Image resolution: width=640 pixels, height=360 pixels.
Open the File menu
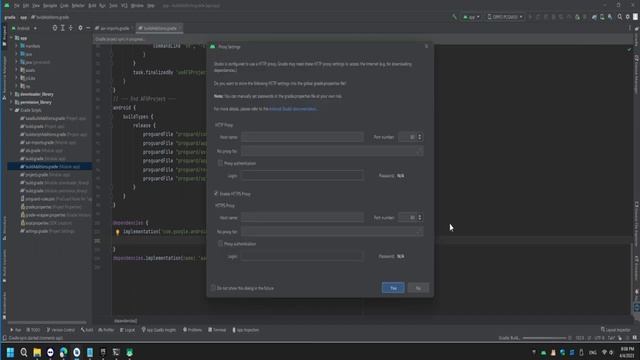[x=16, y=6]
